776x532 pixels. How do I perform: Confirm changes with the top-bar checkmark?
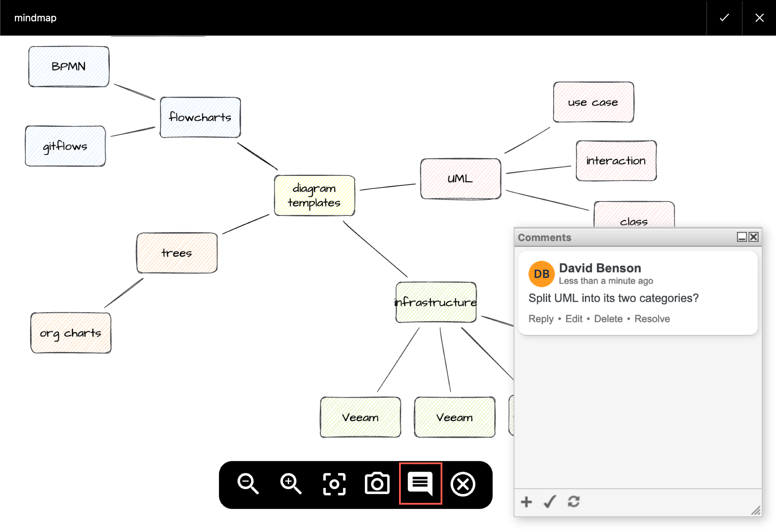[724, 17]
